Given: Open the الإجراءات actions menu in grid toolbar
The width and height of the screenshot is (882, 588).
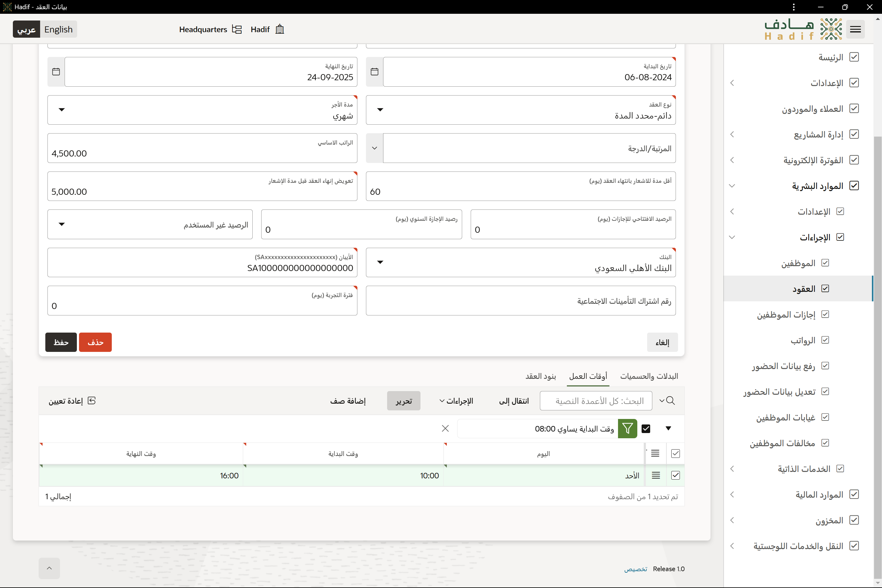Looking at the screenshot, I should pos(456,401).
